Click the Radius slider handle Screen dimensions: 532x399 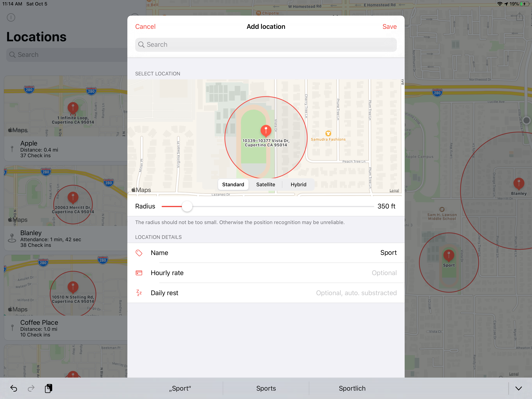point(187,207)
